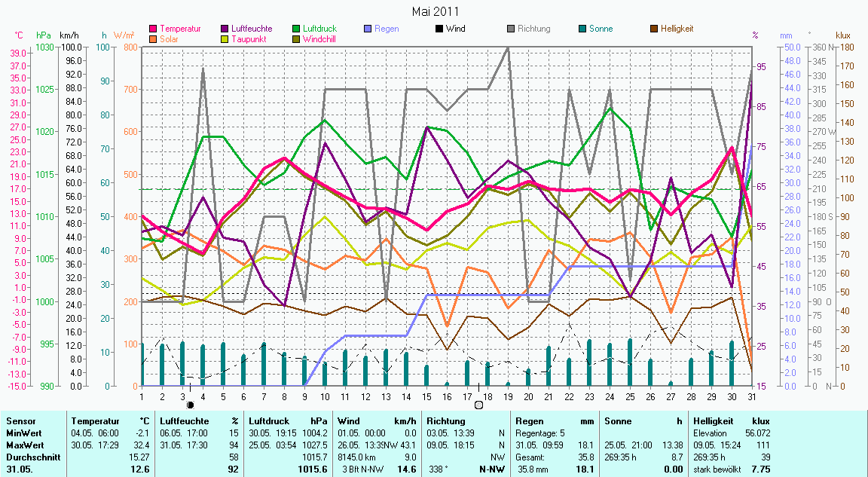The height and width of the screenshot is (477, 868).
Task: Click the teal Sonne legend swatch
Action: pyautogui.click(x=582, y=29)
